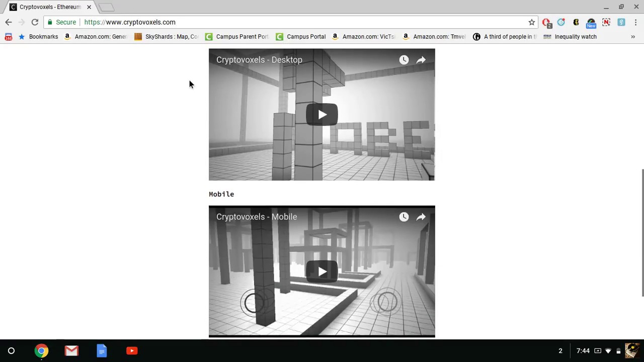Open the red N screenshot extension
This screenshot has height=362, width=644.
pyautogui.click(x=606, y=22)
